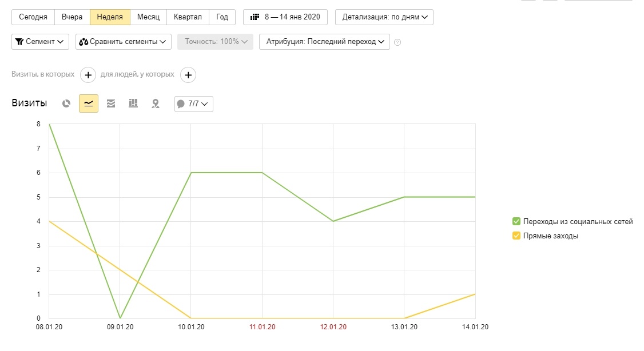
Task: Open the date range picker 8—14 янв 2020
Action: pos(285,17)
